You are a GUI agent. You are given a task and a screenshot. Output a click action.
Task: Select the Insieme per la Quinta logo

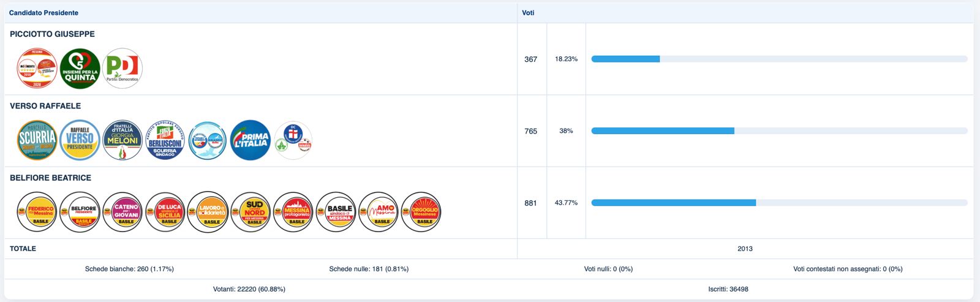coord(80,69)
